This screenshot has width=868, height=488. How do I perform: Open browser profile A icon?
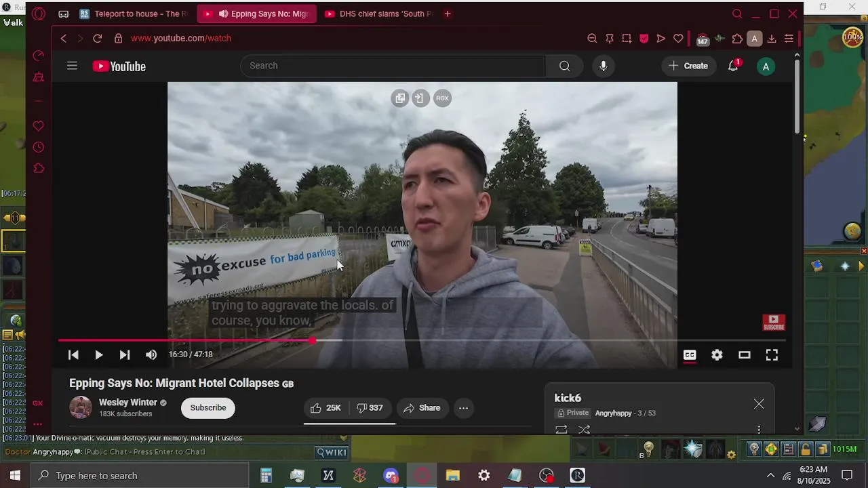pos(754,39)
